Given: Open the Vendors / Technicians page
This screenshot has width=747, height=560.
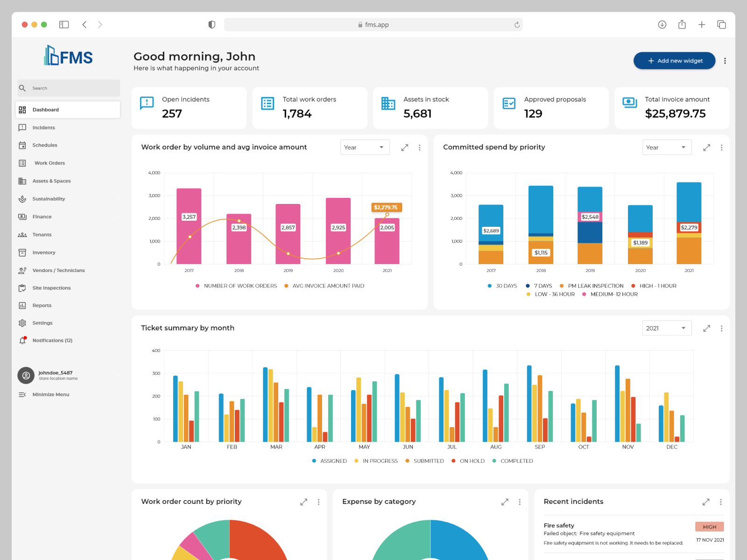Looking at the screenshot, I should coord(58,270).
